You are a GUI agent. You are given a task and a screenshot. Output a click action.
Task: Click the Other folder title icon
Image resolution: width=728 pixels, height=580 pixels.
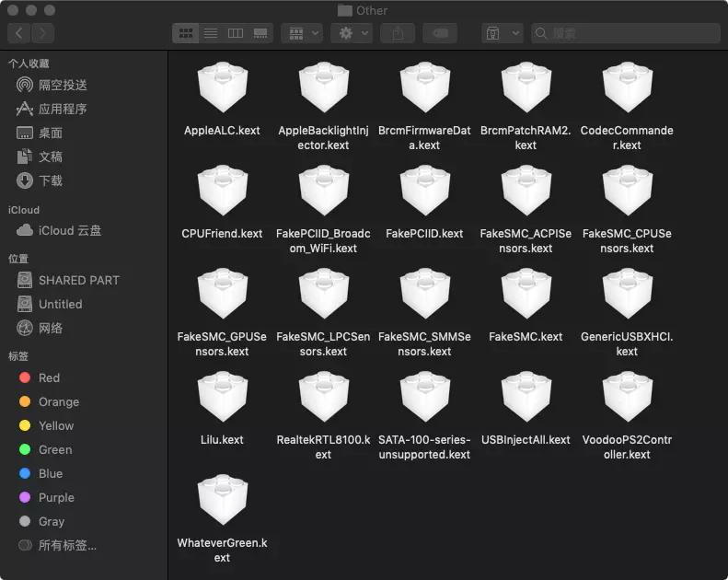[344, 10]
